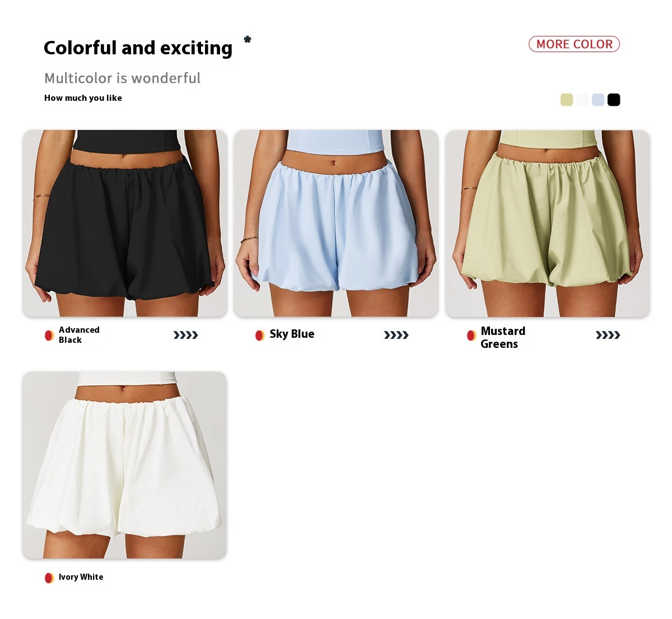
Task: Click the red dot beside Sky Blue
Action: point(260,336)
